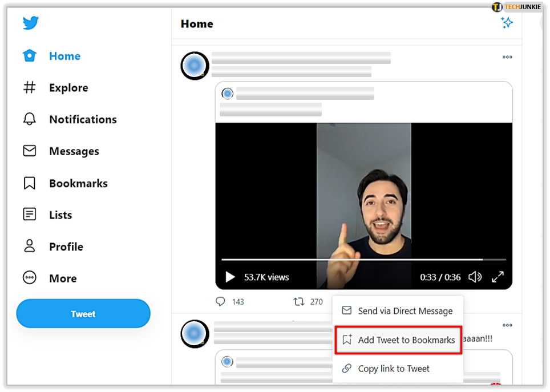Open the top tweets sparkle icon
This screenshot has height=392, width=550.
coord(507,23)
